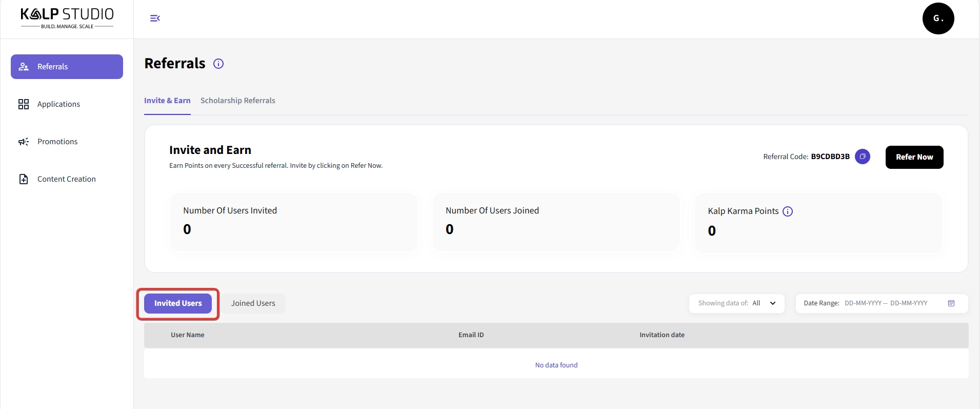Open the date range calendar icon
Screen dimensions: 980x409
pos(951,303)
